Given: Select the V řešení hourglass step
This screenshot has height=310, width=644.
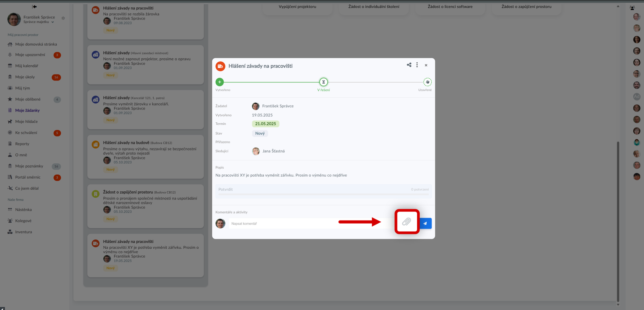Looking at the screenshot, I should click(x=323, y=82).
